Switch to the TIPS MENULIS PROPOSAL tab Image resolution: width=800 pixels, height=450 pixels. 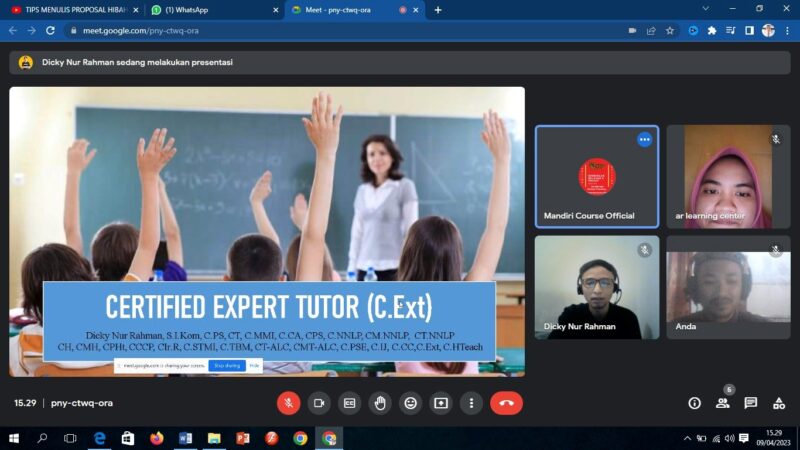68,10
